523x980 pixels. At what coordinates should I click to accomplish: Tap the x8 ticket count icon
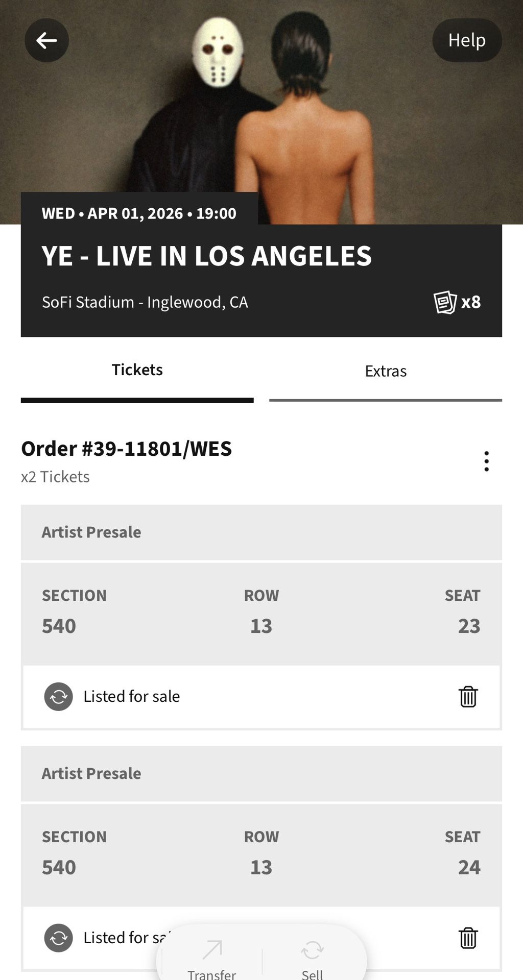point(457,302)
